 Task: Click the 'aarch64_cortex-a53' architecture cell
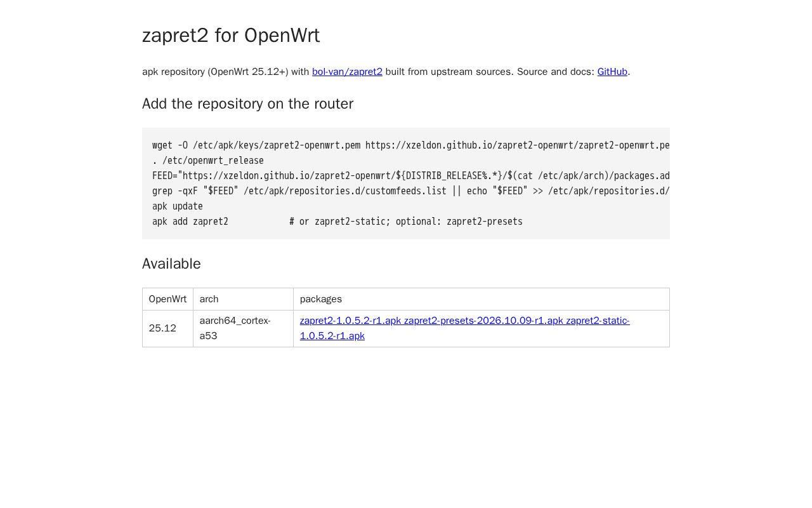click(x=243, y=328)
